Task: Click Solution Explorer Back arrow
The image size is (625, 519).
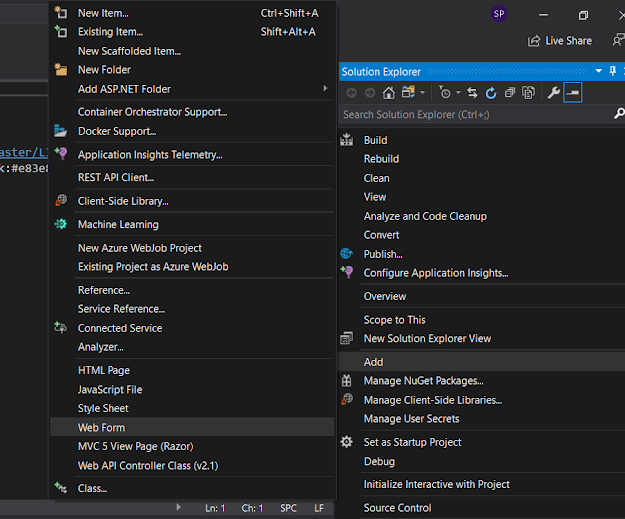Action: (x=351, y=93)
